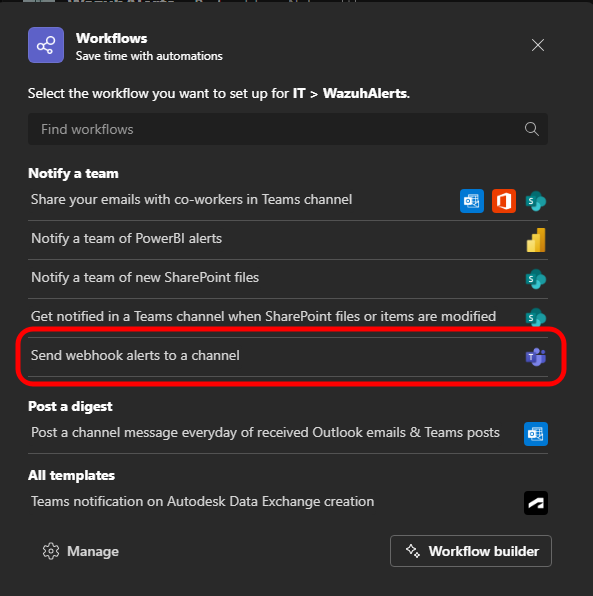Click the Office icon in the first row

pos(504,201)
